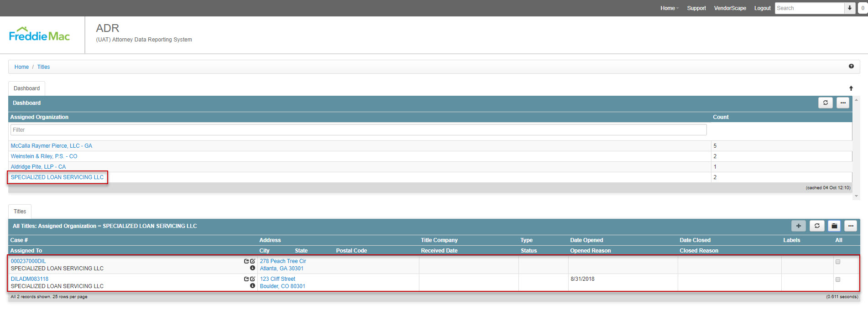Click the Labels column header
Screen dimensions: 868x315
pos(792,240)
